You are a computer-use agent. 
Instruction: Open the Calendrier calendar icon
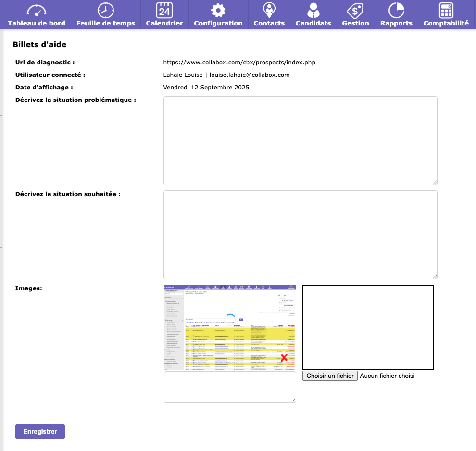point(164,10)
